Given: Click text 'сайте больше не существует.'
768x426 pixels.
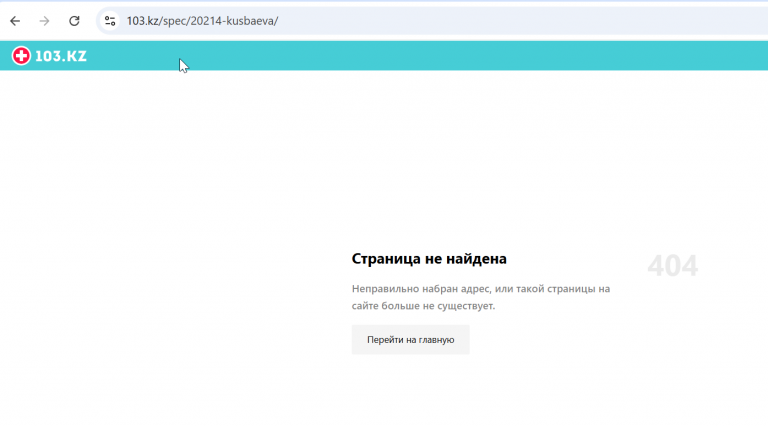Looking at the screenshot, I should [423, 306].
